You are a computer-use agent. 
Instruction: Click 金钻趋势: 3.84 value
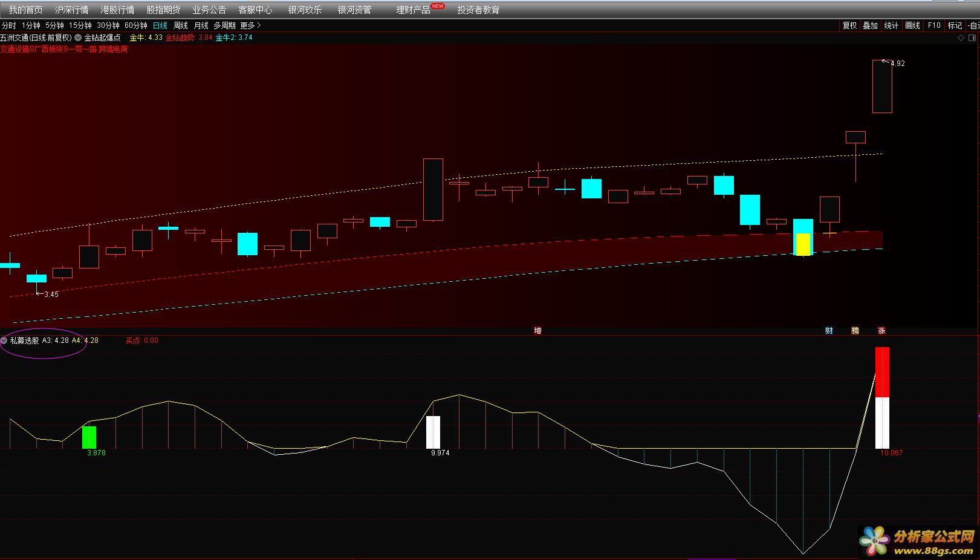(x=189, y=37)
